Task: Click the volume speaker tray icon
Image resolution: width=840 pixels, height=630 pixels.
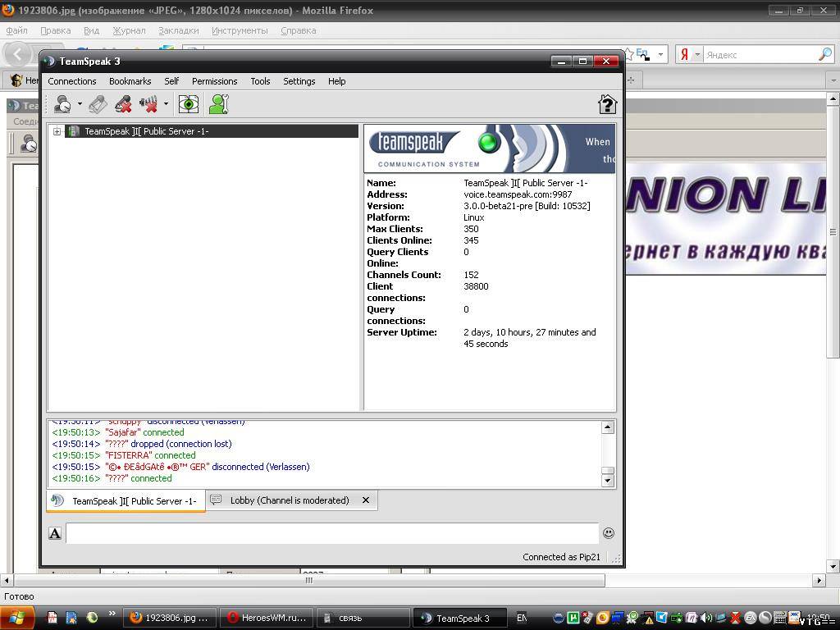Action: (706, 618)
